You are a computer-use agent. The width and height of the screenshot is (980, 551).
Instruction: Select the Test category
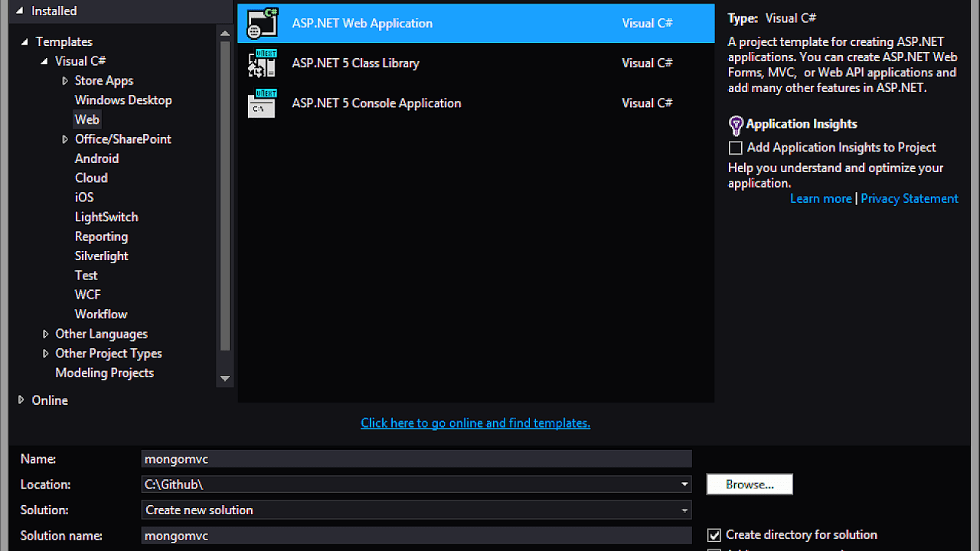tap(87, 275)
